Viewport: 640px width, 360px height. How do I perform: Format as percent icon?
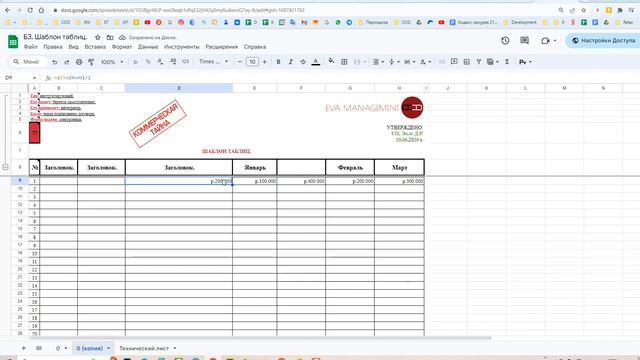148,62
